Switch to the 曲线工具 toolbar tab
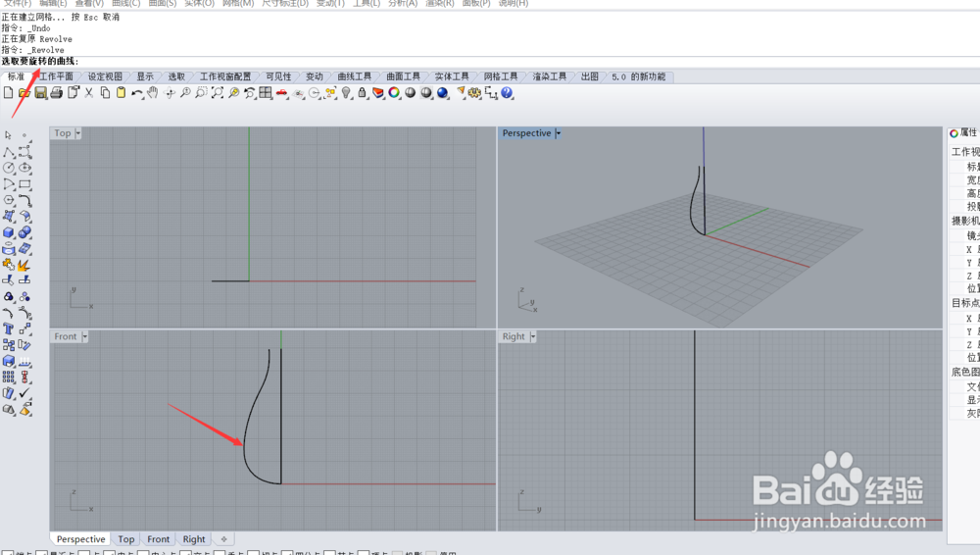980x555 pixels. (355, 76)
